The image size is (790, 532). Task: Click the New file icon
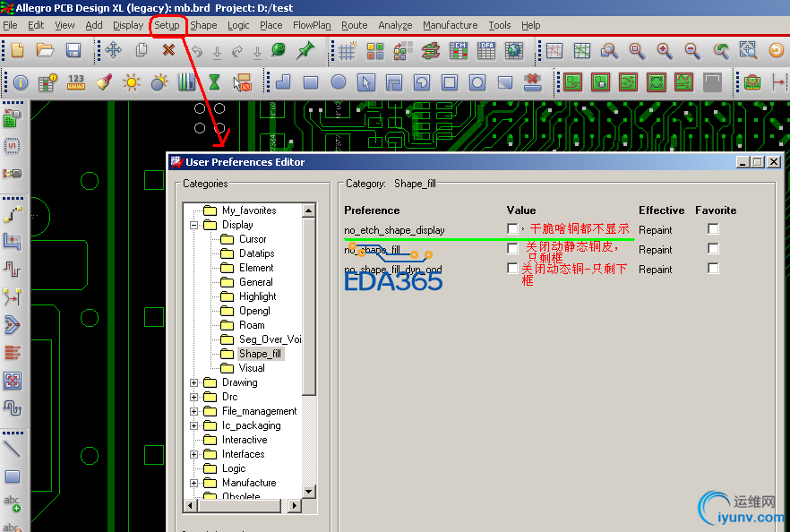click(18, 50)
